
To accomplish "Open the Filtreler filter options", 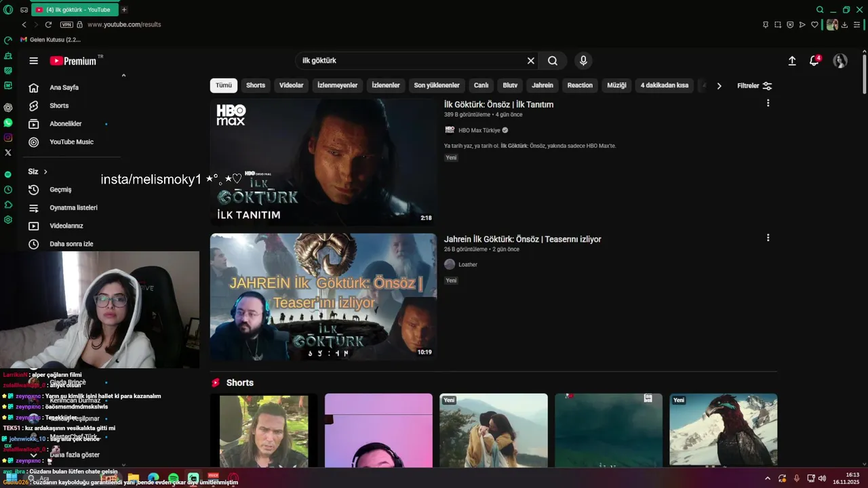I will pos(754,86).
